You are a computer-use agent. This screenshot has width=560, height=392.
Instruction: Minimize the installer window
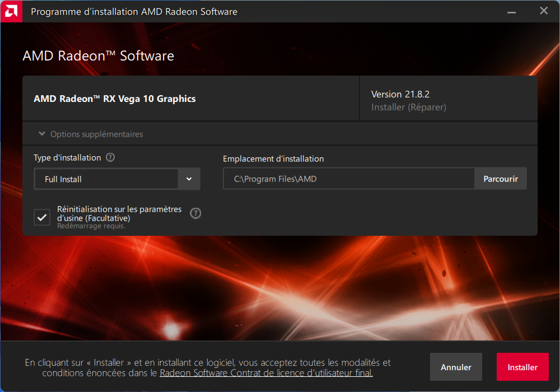[511, 12]
